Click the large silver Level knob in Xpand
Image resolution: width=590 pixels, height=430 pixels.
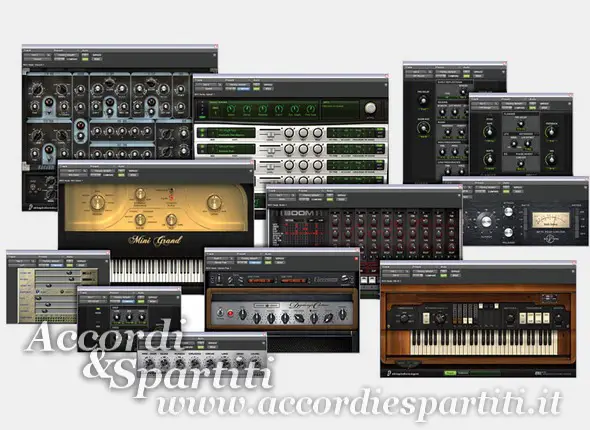370,108
